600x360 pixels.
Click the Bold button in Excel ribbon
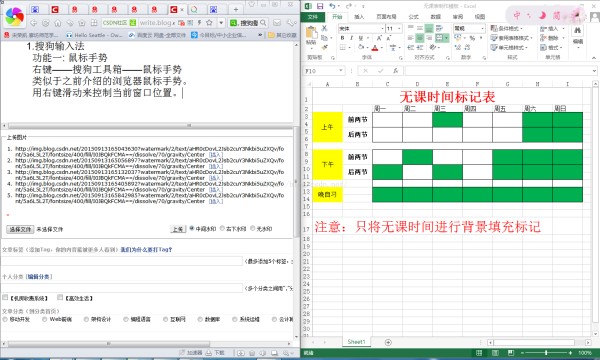click(342, 38)
